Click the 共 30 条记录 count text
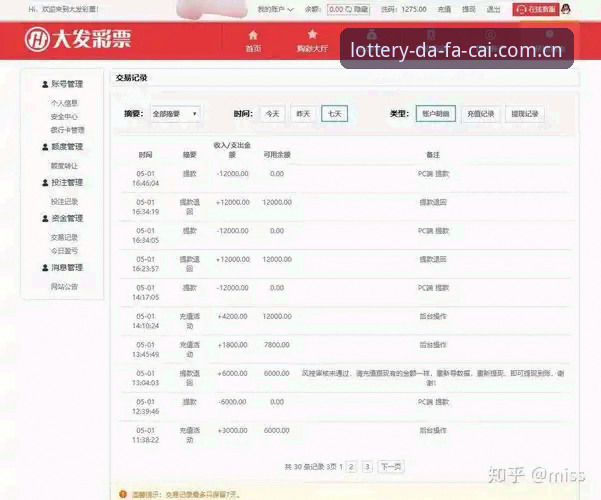Viewport: 601px width, 500px height. click(x=305, y=467)
